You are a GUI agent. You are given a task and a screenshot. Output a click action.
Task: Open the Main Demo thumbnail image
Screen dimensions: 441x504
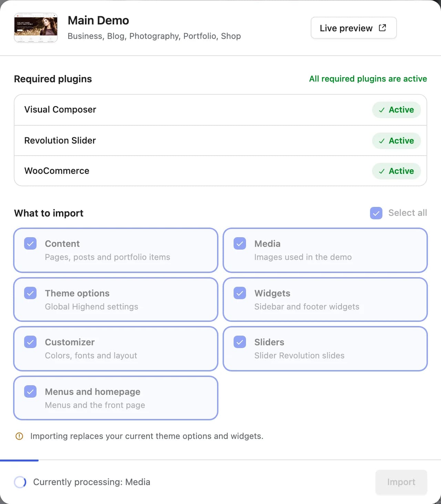36,28
